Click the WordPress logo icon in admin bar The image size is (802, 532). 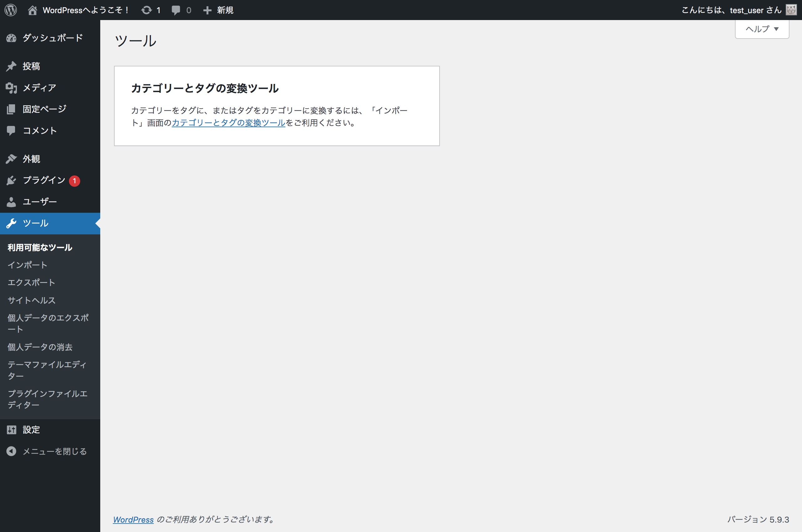tap(11, 10)
